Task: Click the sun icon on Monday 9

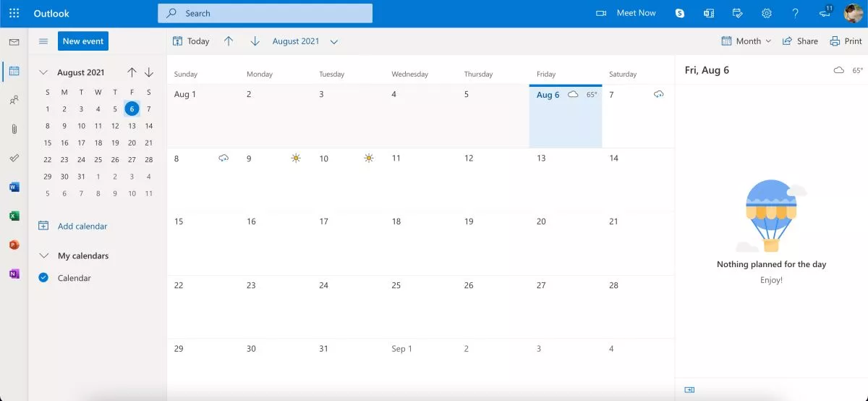Action: coord(296,158)
